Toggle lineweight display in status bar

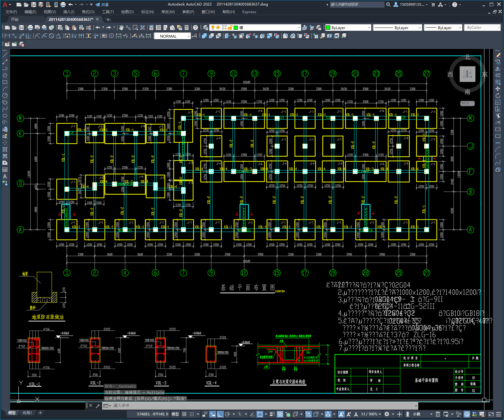(x=272, y=414)
